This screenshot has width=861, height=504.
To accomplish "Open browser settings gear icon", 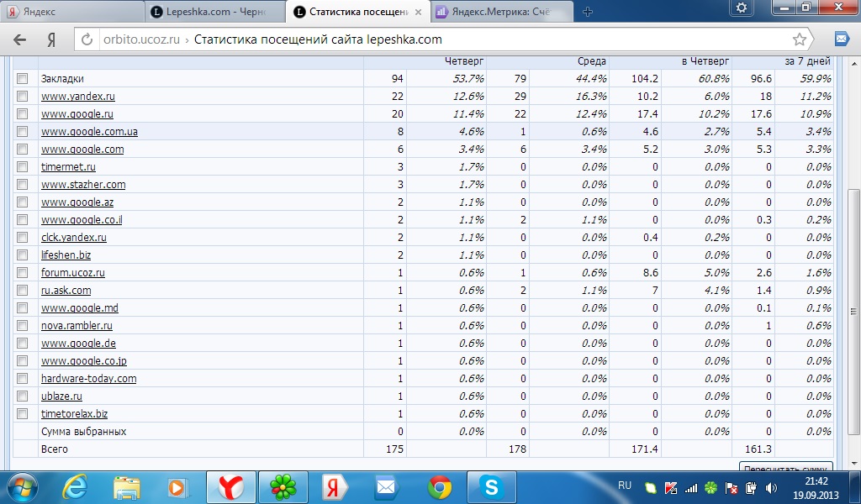I will (x=742, y=8).
